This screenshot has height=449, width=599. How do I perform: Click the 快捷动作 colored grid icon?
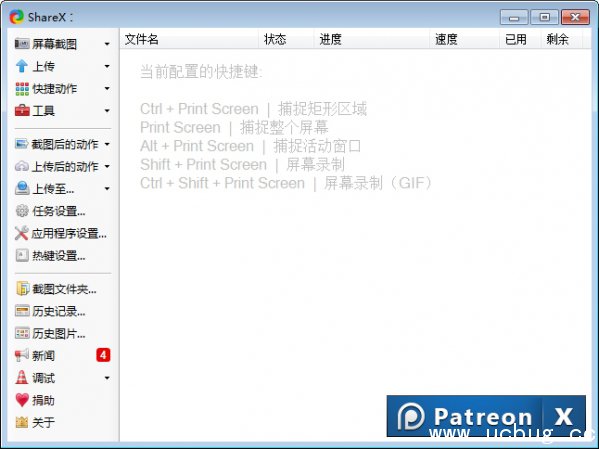(22, 89)
